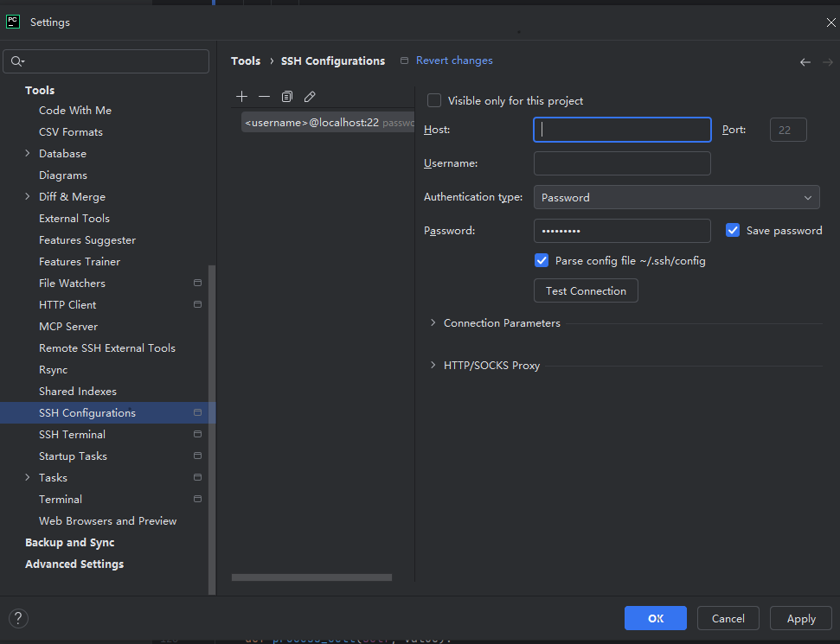Expand the HTTP/SOCKS Proxy section
This screenshot has width=840, height=644.
pos(433,366)
